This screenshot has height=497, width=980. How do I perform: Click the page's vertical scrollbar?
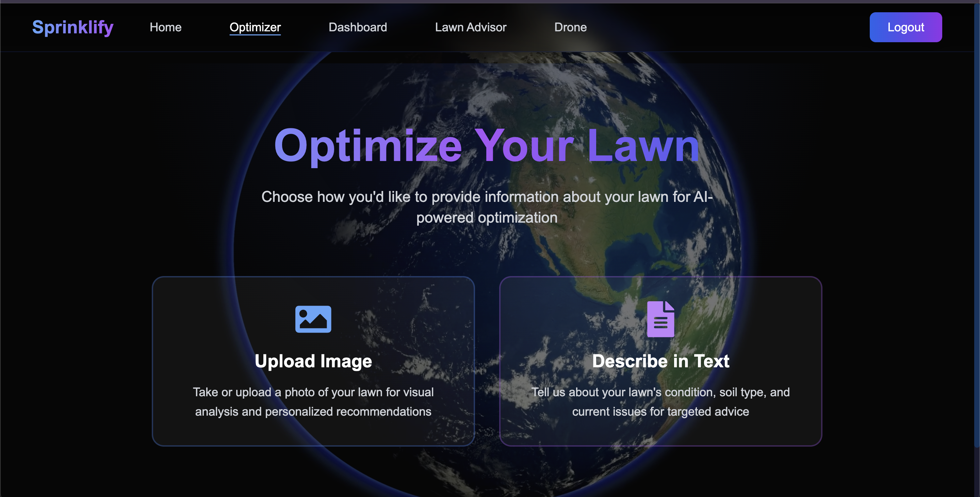click(x=977, y=228)
